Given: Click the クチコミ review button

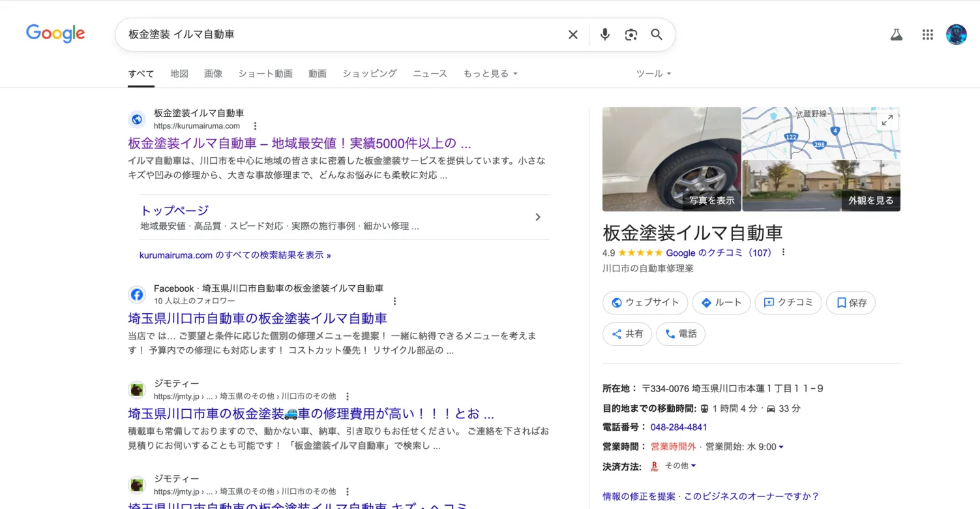Looking at the screenshot, I should tap(788, 303).
